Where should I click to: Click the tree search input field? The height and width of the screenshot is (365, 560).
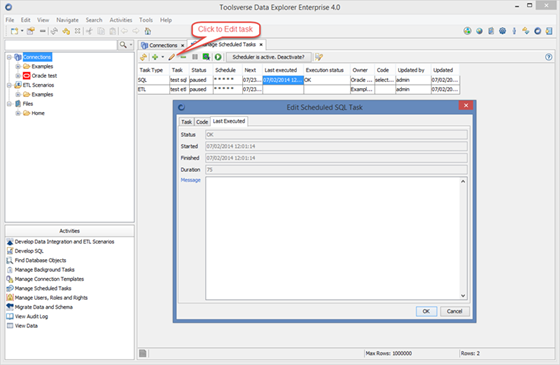[x=61, y=45]
